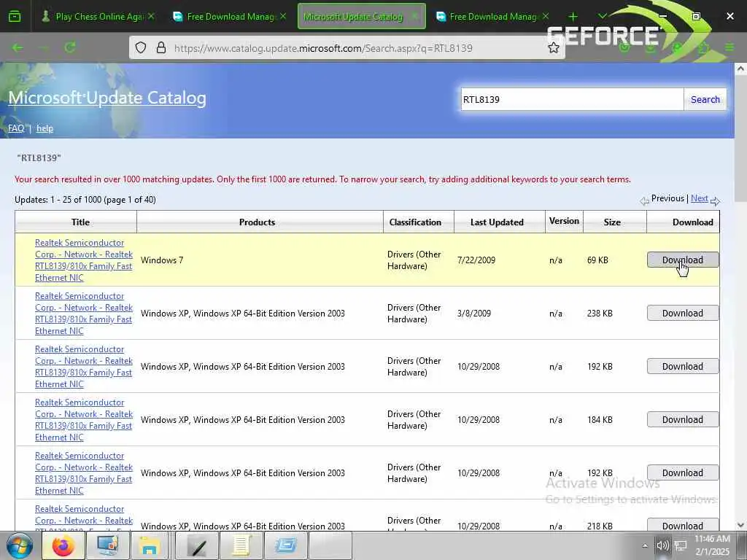Click the page scrollbar up arrow

(740, 69)
